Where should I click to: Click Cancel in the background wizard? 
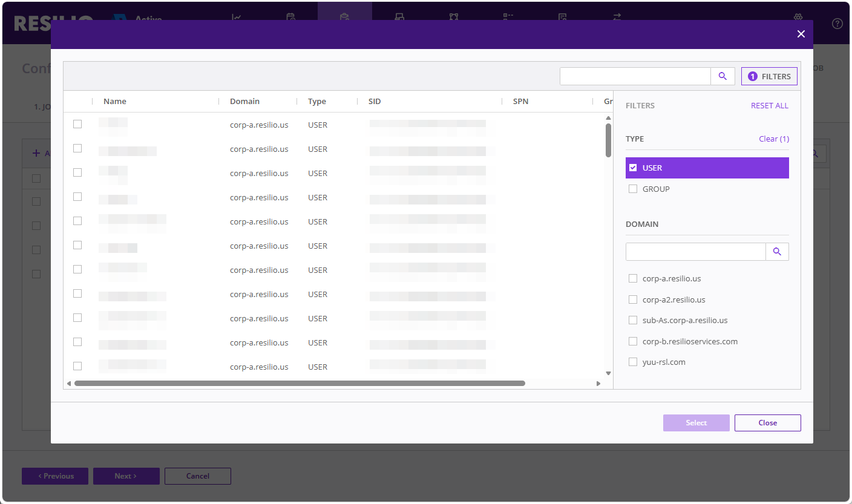point(198,476)
